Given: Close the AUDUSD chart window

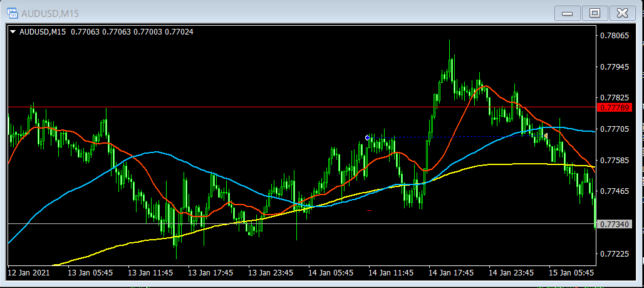Looking at the screenshot, I should click(623, 13).
